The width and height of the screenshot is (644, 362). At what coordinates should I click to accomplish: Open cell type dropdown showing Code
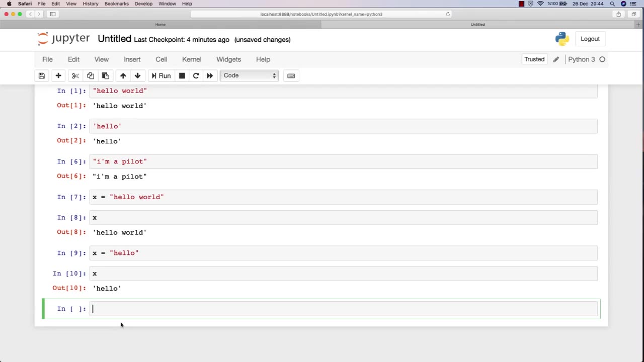[x=250, y=75]
